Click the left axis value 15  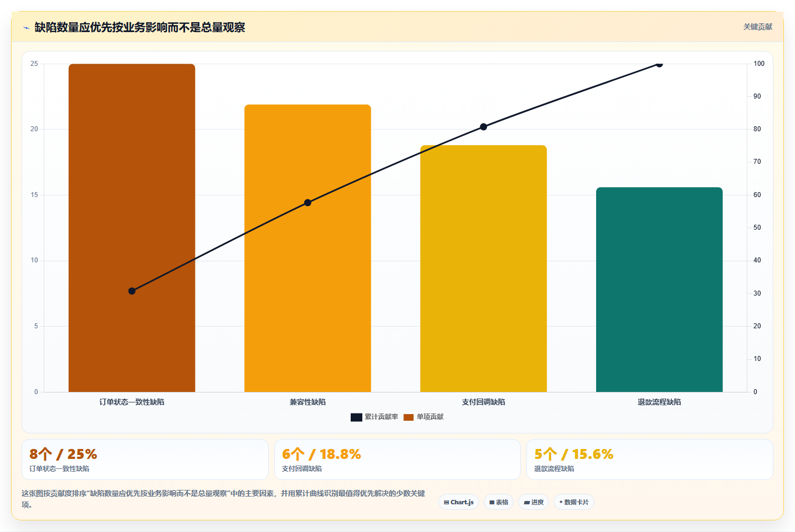coord(34,195)
